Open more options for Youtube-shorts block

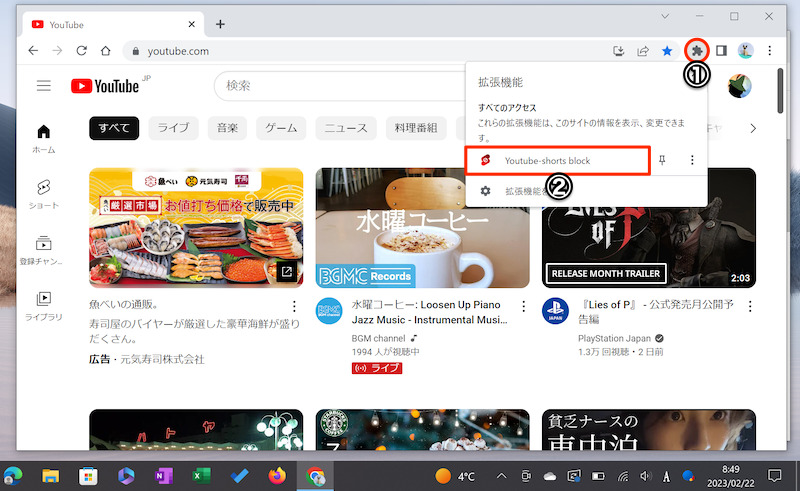(692, 160)
